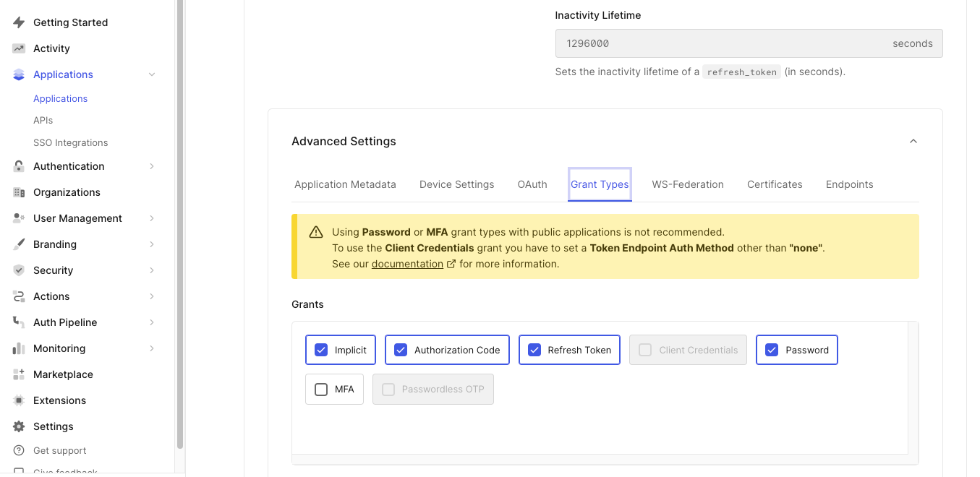Expand the Actions menu chevron
This screenshot has height=477, width=980.
pyautogui.click(x=152, y=296)
